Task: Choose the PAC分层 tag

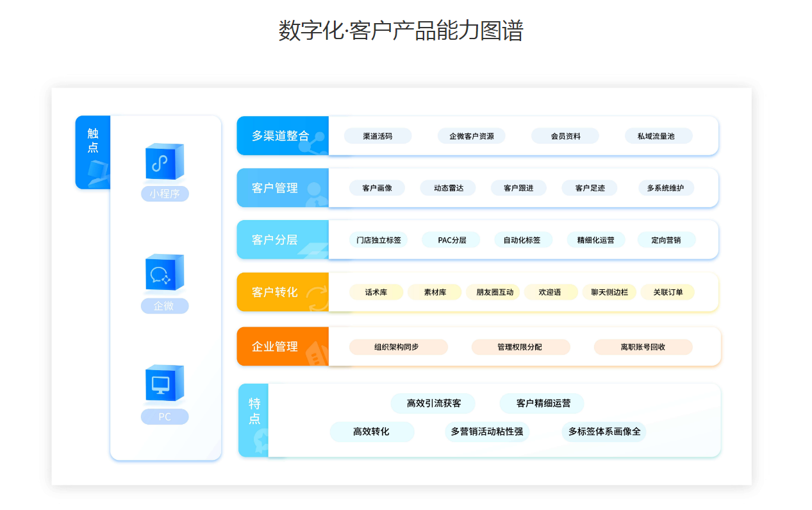Action: [x=451, y=240]
